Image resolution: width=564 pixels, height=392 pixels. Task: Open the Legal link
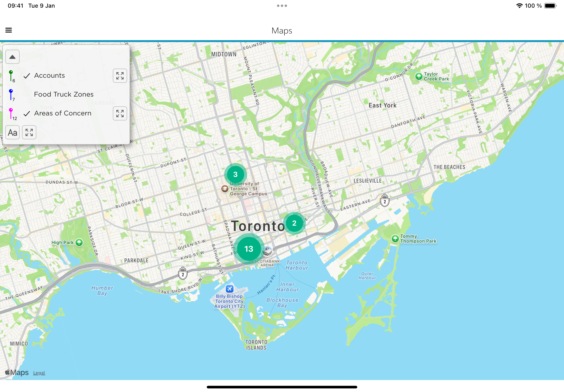pyautogui.click(x=39, y=373)
